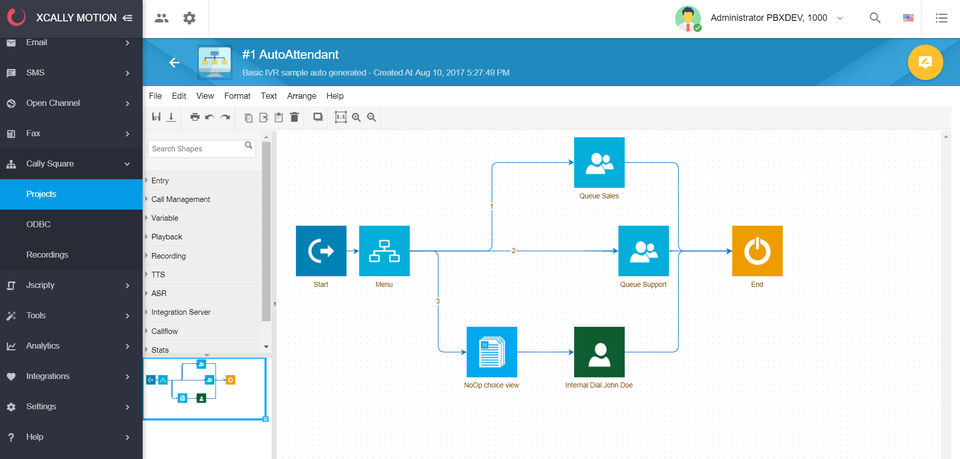The image size is (960, 459).
Task: Select the Internal Dial John Doe node
Action: 599,352
